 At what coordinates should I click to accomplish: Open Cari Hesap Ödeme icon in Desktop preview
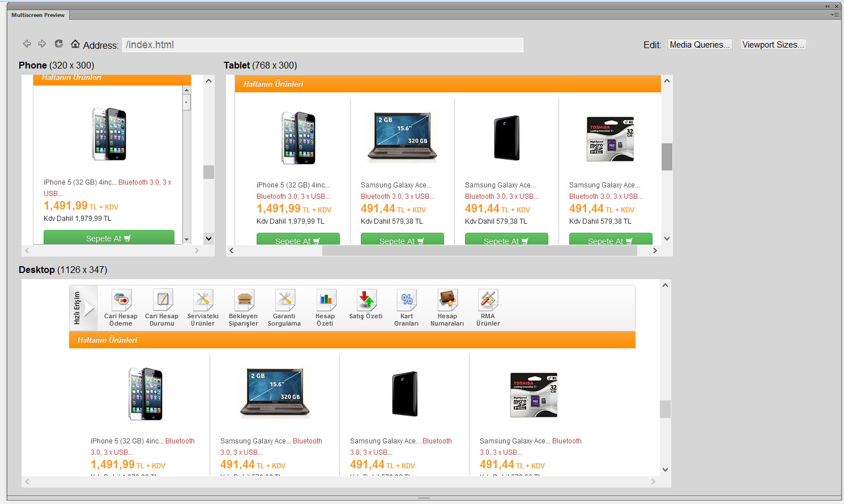point(121,300)
